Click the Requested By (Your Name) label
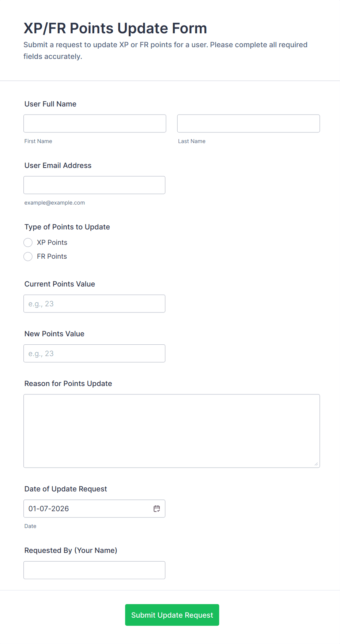Screen dimensions: 340x644 71,550
